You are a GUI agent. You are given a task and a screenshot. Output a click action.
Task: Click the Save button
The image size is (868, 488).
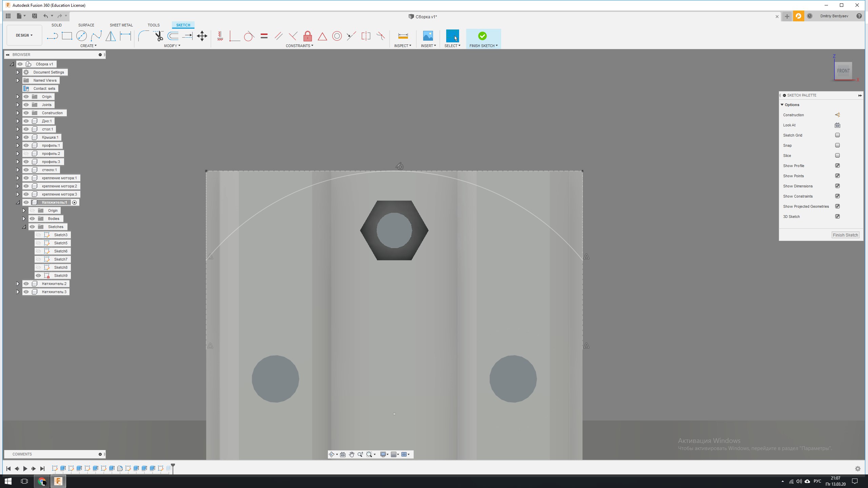[34, 16]
